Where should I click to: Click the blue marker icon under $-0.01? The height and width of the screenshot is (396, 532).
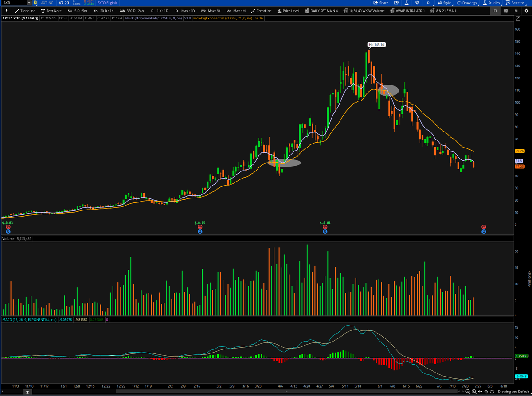(x=325, y=231)
